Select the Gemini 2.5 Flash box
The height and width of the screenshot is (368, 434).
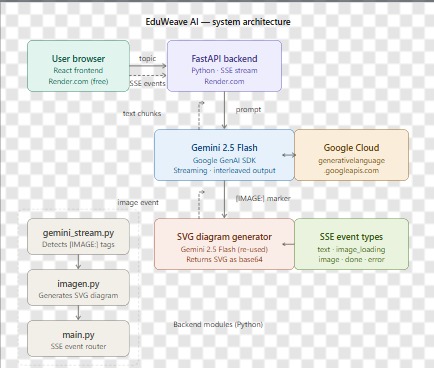[x=224, y=155]
